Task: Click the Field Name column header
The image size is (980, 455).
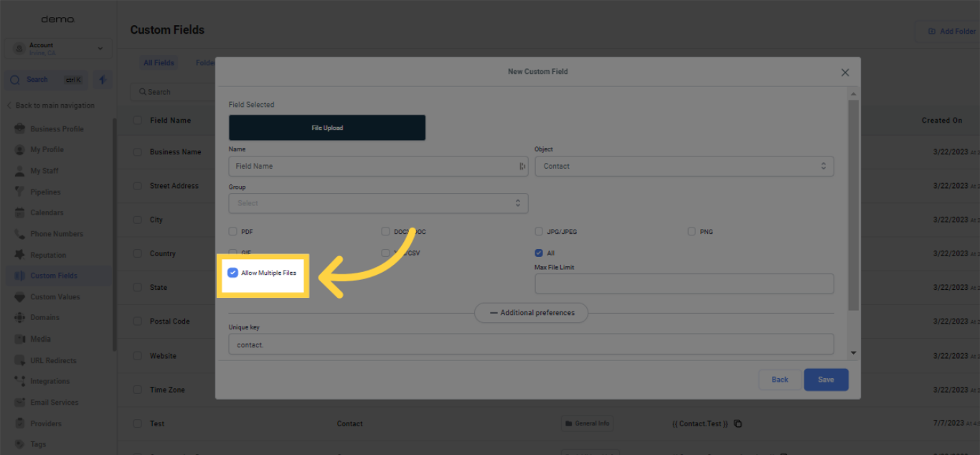Action: [x=171, y=121]
